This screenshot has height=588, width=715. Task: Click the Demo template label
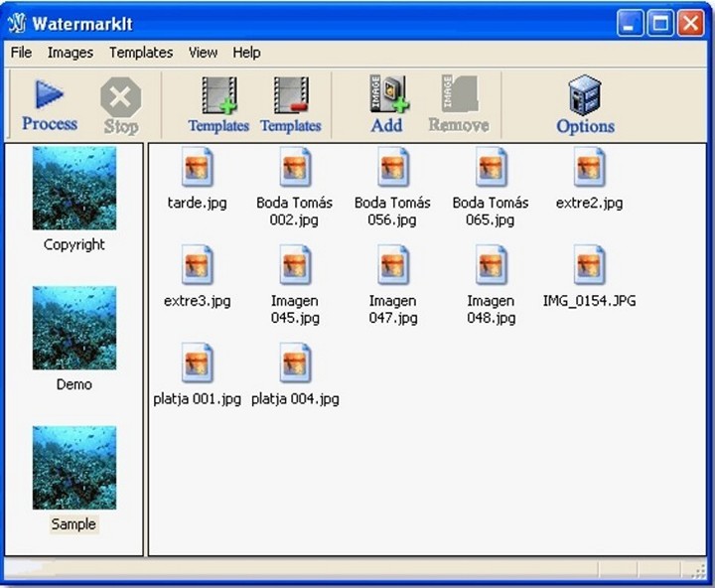[73, 384]
